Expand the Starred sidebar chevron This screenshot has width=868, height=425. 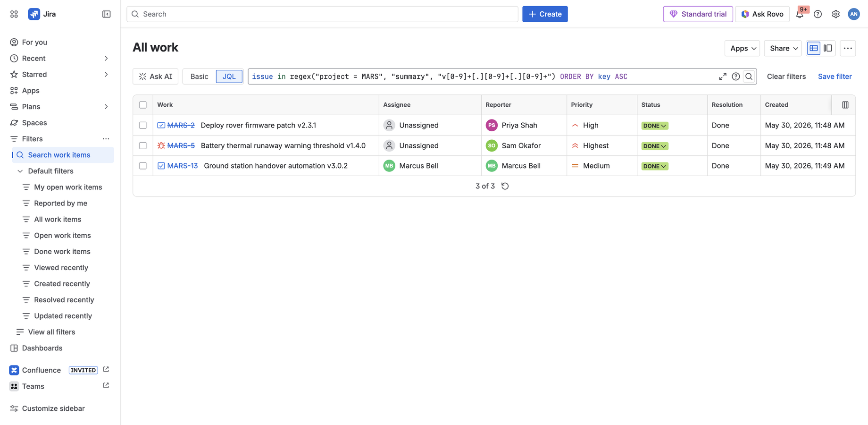point(106,75)
